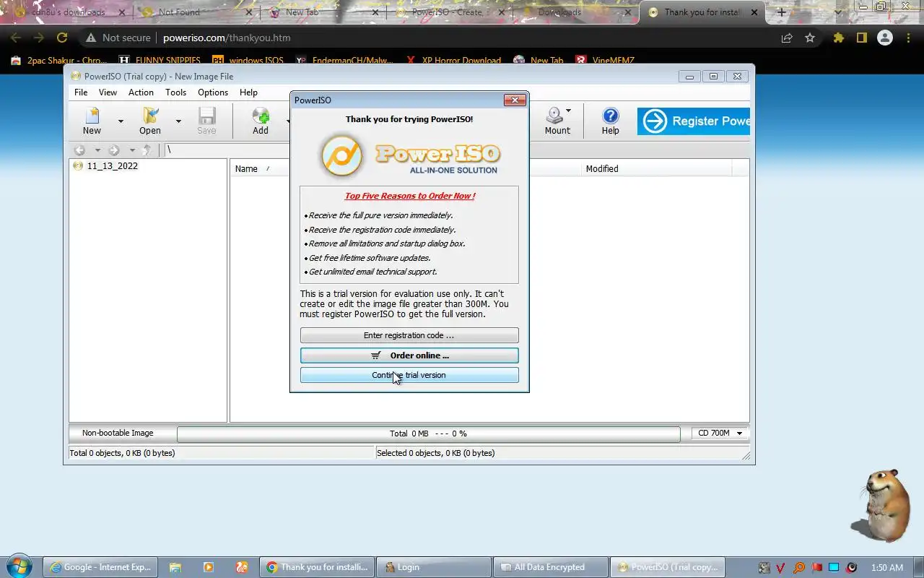Expand the Mount button dropdown arrow
The width and height of the screenshot is (924, 578).
[x=568, y=111]
